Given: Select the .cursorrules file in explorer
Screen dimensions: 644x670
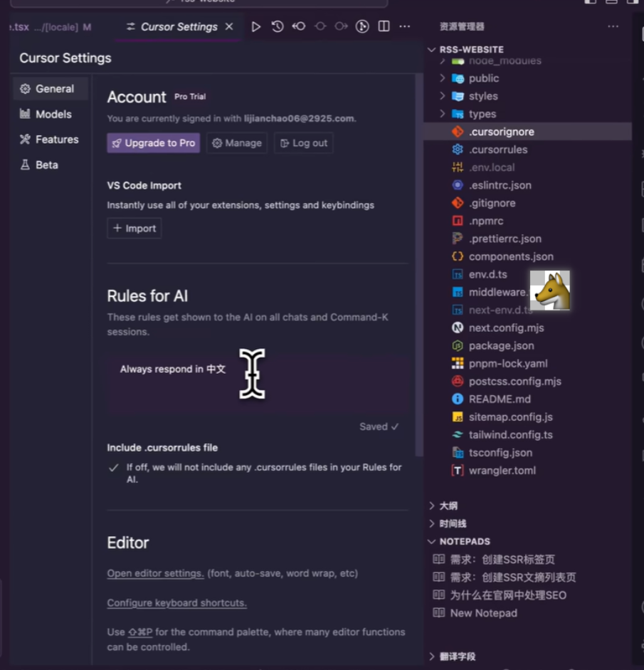Looking at the screenshot, I should click(497, 150).
